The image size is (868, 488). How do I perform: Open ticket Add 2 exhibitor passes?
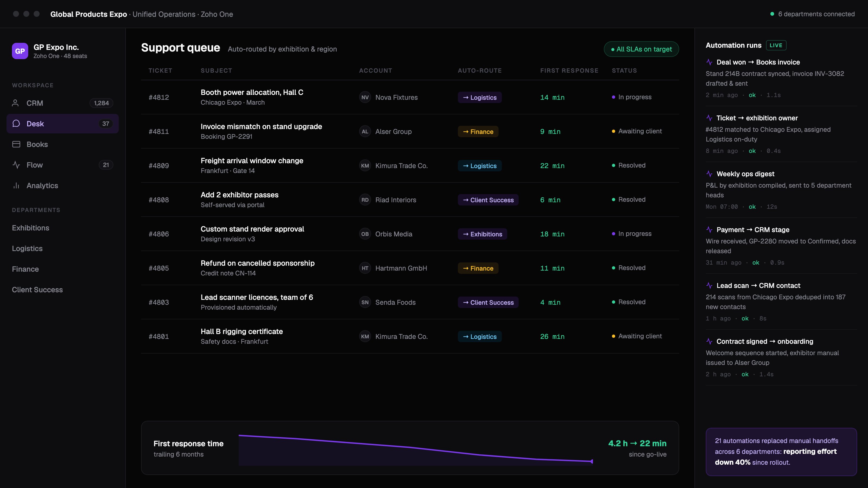point(410,200)
